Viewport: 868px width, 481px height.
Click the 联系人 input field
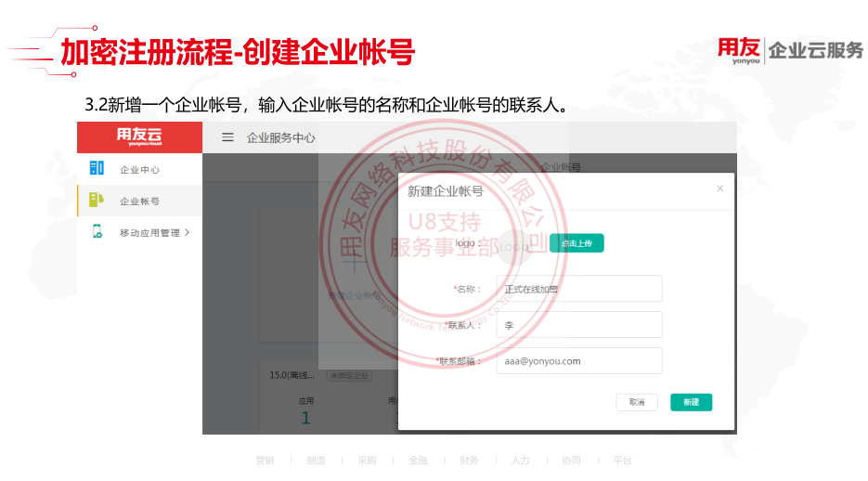579,324
